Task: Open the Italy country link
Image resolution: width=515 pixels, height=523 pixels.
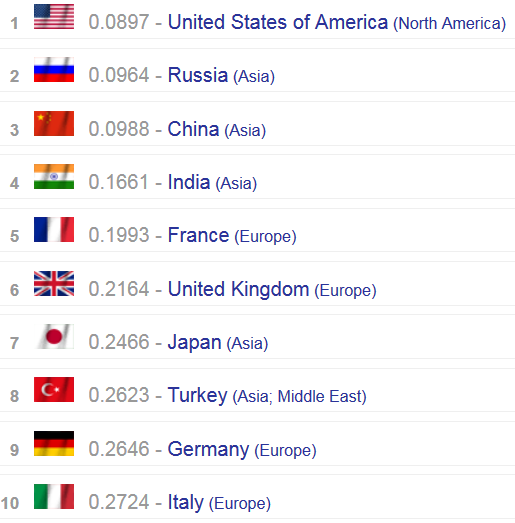Action: 186,502
